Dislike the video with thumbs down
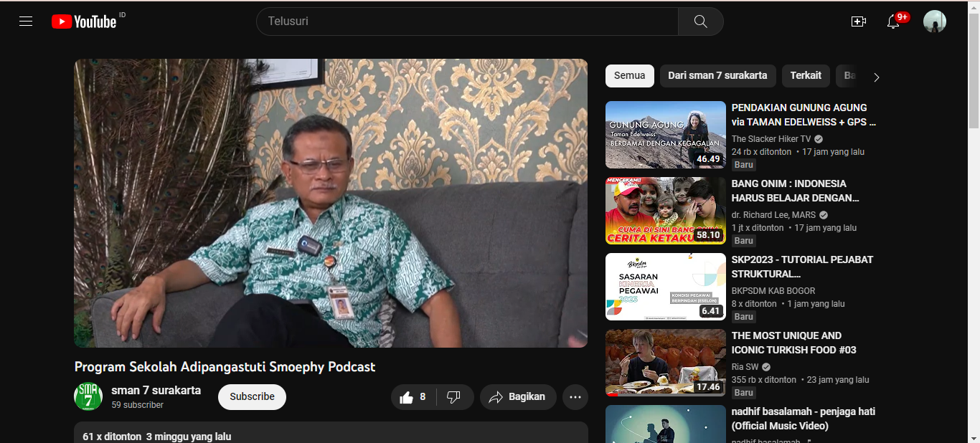980x443 pixels. 453,397
